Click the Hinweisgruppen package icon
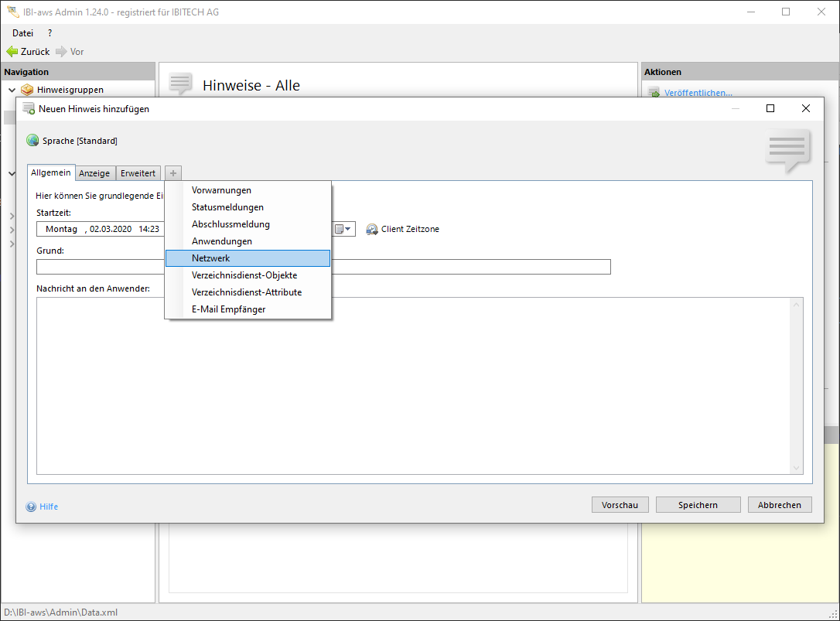This screenshot has width=840, height=621. 27,90
